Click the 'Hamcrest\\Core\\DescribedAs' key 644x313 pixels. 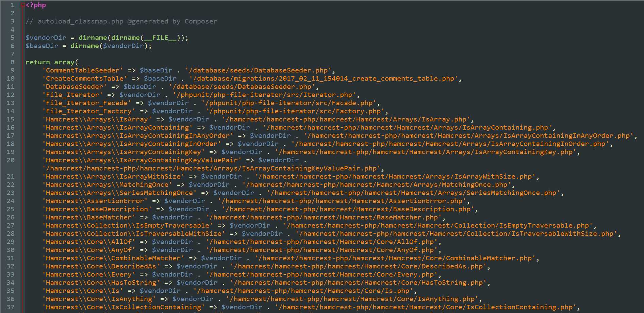[x=101, y=266]
